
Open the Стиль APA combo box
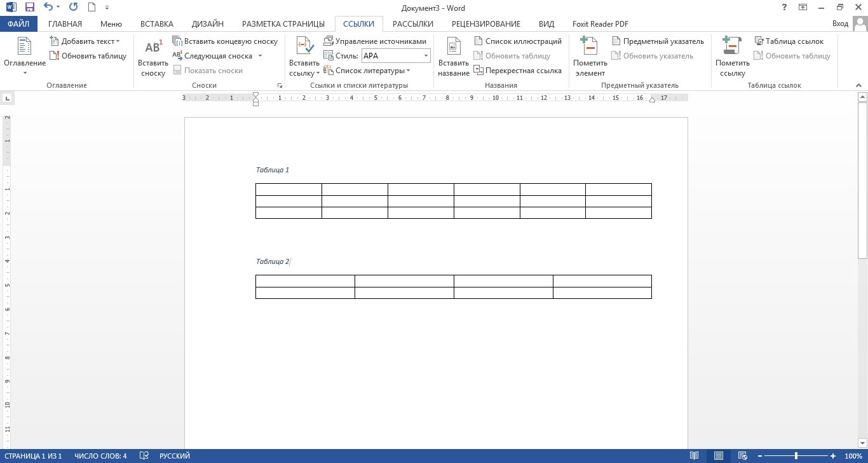tap(396, 56)
